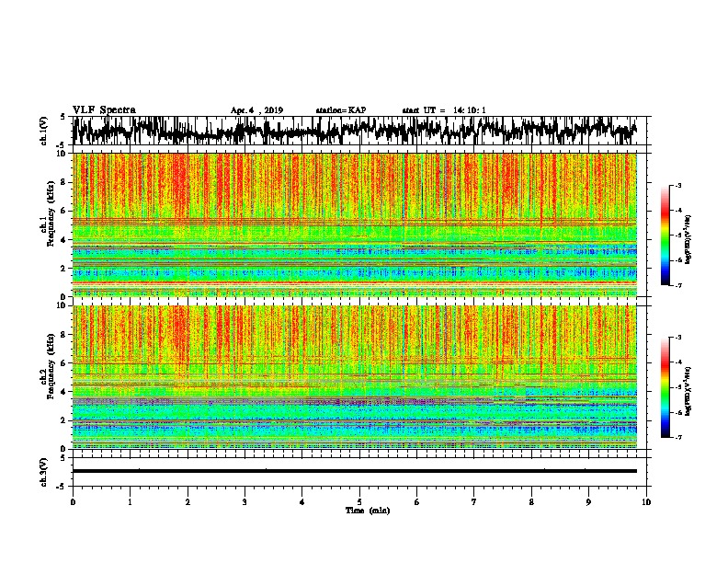Click the "-7" label on ch.1 color bar
The width and height of the screenshot is (728, 563).
677,285
